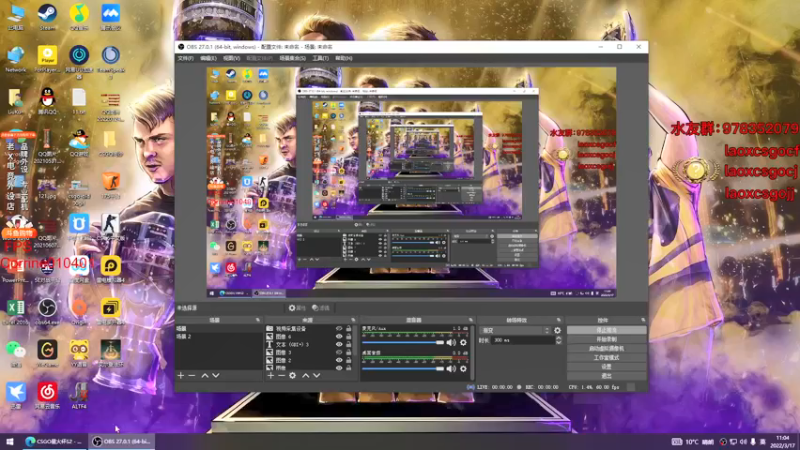Select Network desktop icon

pyautogui.click(x=16, y=59)
